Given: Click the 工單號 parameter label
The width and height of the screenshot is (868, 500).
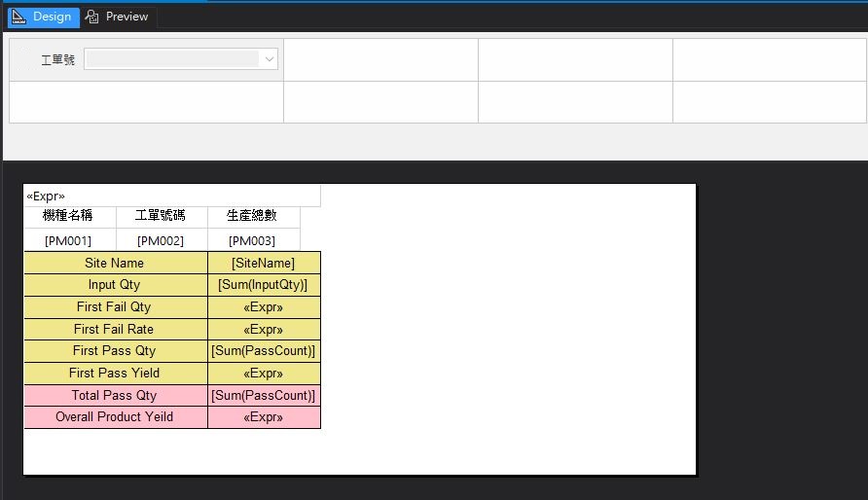Looking at the screenshot, I should pyautogui.click(x=57, y=60).
